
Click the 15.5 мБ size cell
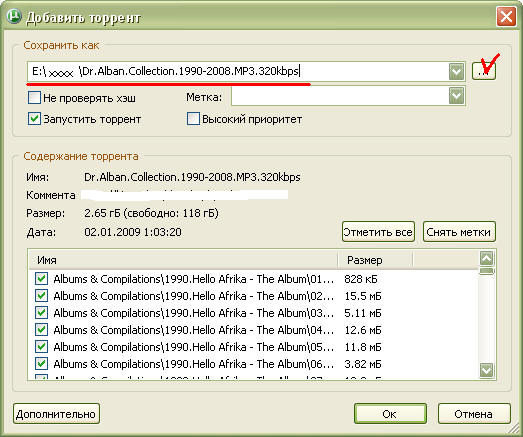pyautogui.click(x=363, y=296)
